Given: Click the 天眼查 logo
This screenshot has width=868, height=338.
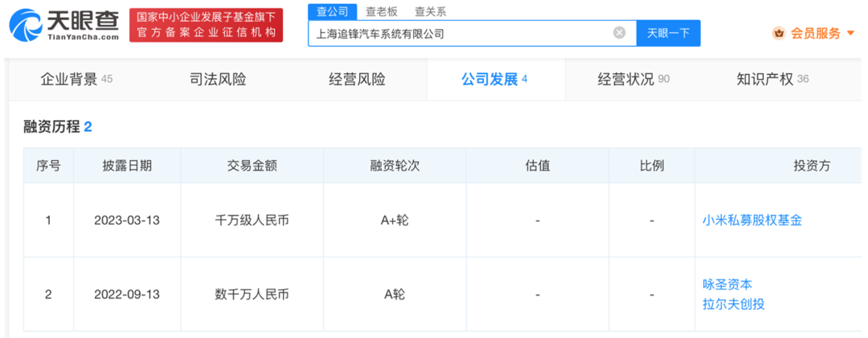Looking at the screenshot, I should coord(64,26).
